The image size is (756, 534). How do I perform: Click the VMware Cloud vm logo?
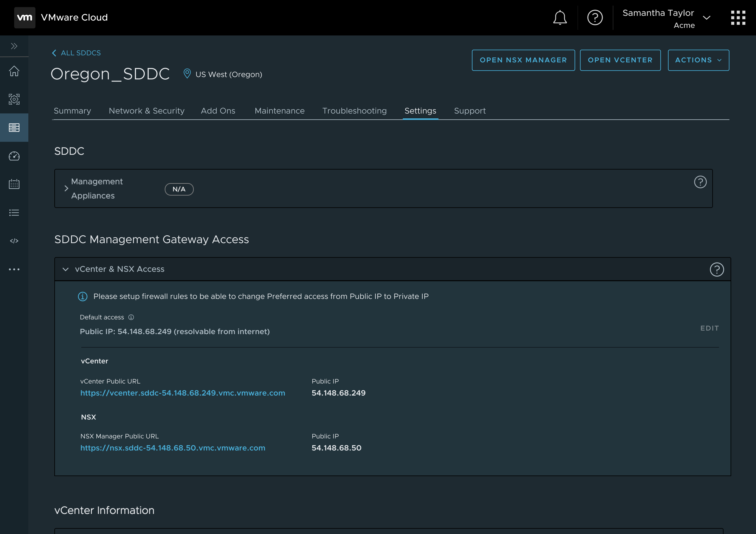coord(25,17)
